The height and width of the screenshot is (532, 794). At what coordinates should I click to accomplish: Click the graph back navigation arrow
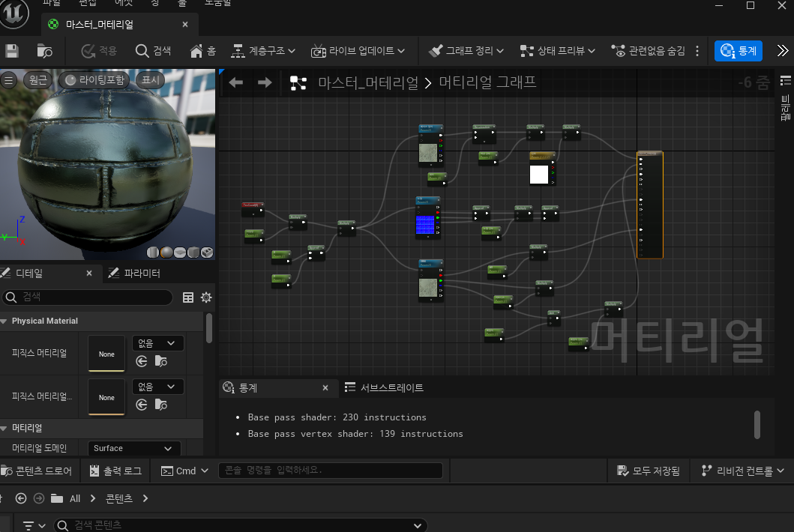pyautogui.click(x=236, y=82)
